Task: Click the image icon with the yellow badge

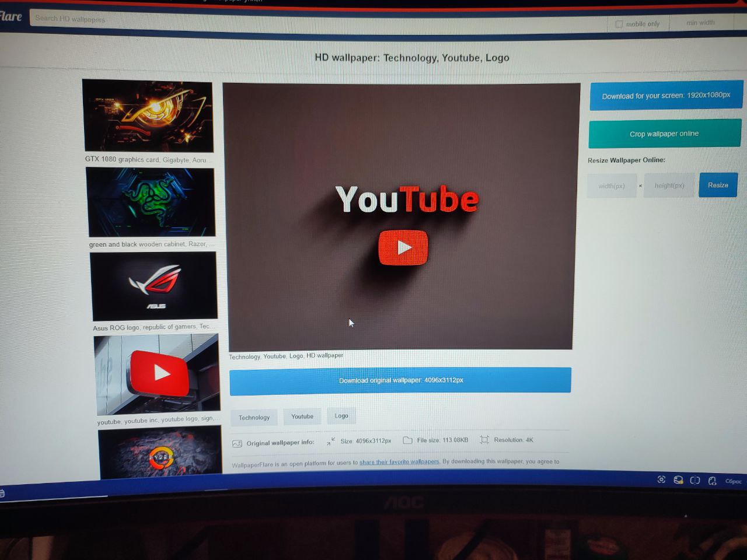Action: pyautogui.click(x=678, y=480)
